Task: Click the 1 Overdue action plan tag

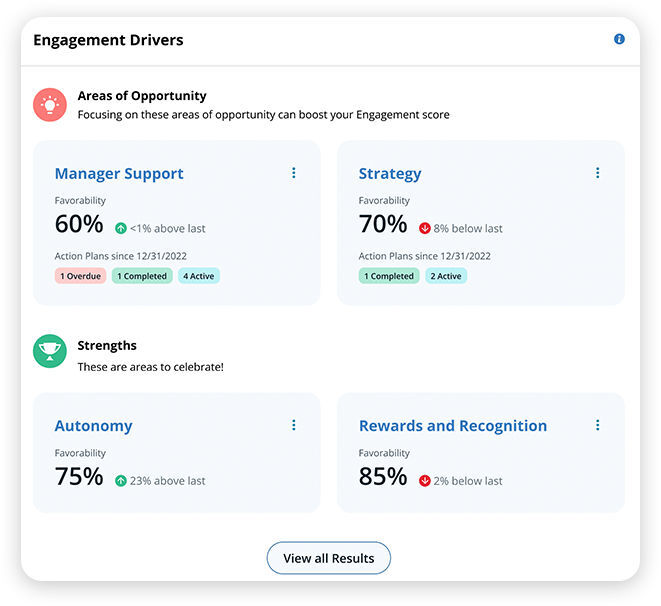Action: 80,276
